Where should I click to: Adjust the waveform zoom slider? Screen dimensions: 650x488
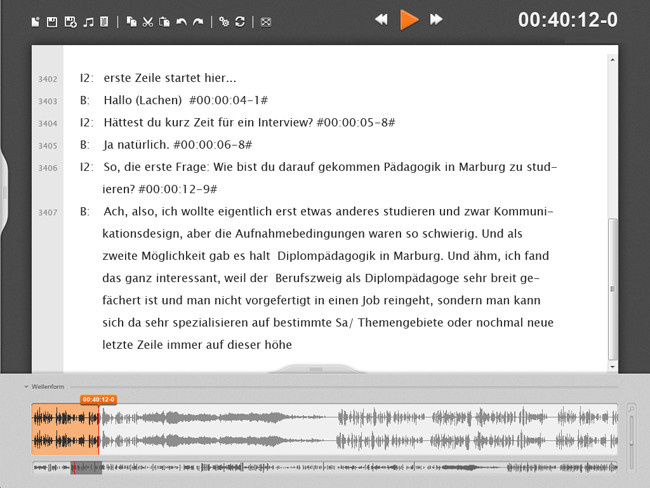(631, 442)
